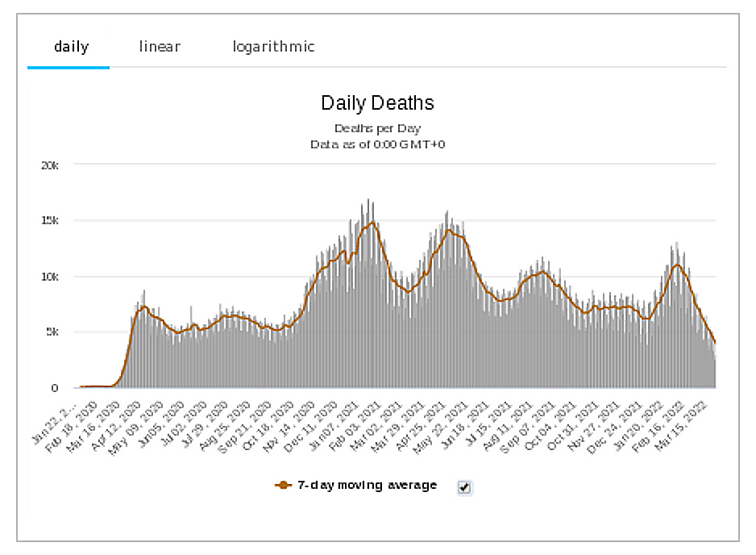Click the orange legend marker icon
756x555 pixels.
283,486
